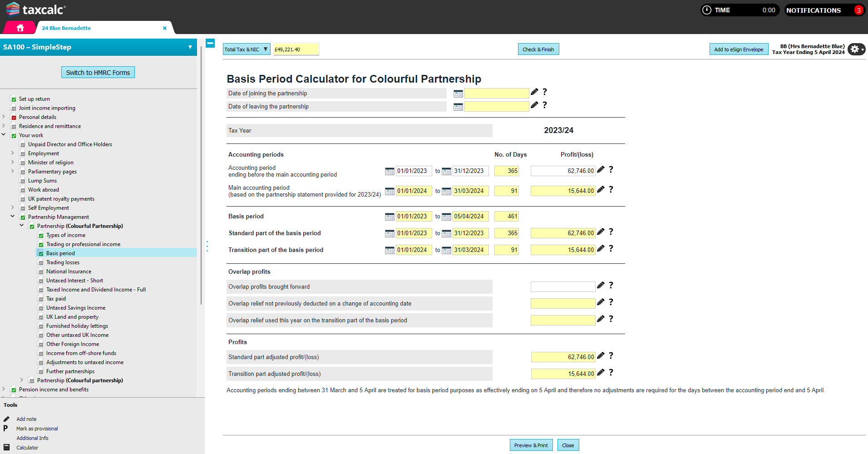Click Switch to HMRC Forms
The image size is (868, 454).
(x=98, y=72)
